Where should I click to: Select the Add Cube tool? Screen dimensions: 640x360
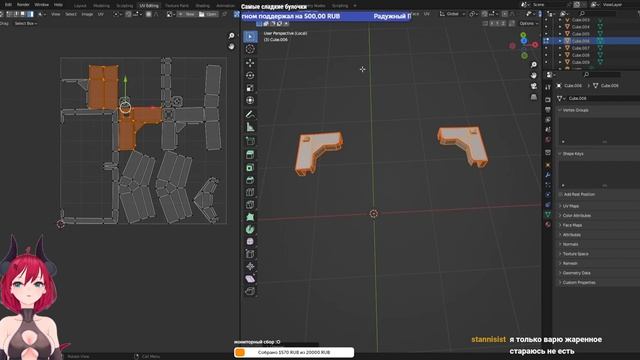[x=250, y=141]
